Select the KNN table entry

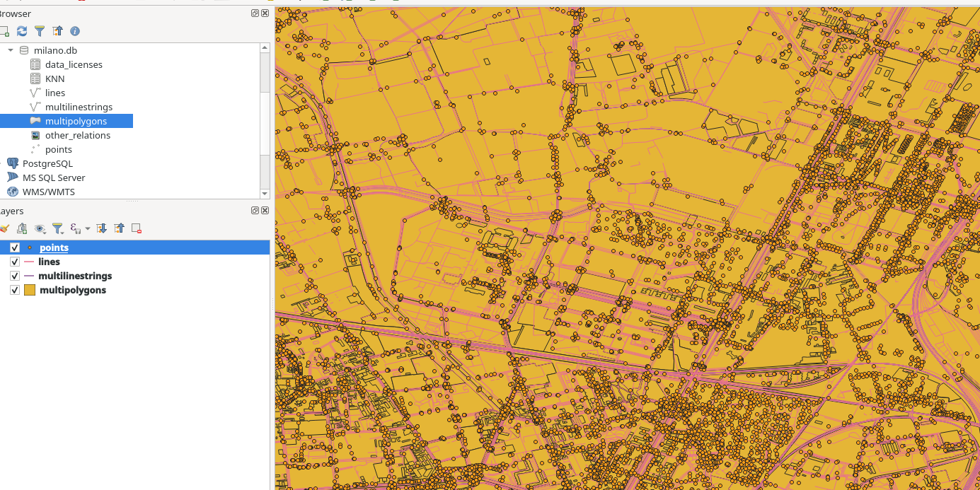55,78
